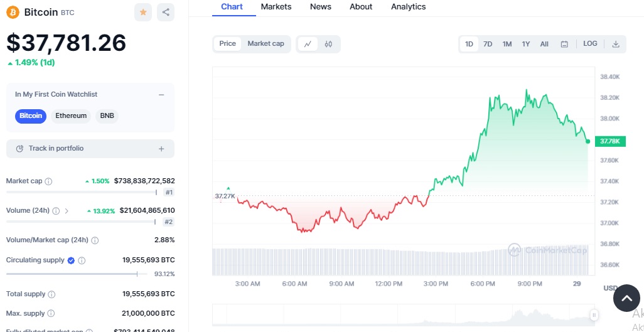Select the 1Y time range
644x332 pixels.
526,44
